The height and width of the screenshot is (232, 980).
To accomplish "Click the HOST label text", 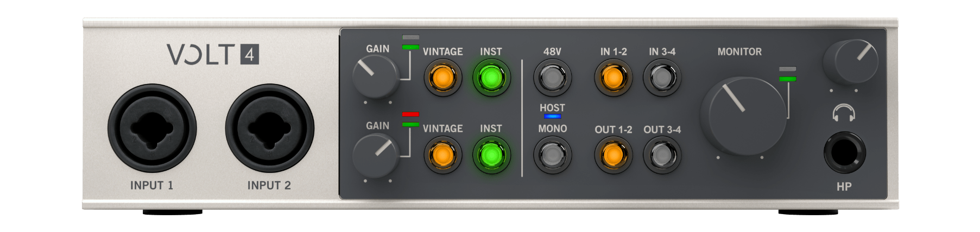I will coord(552,108).
